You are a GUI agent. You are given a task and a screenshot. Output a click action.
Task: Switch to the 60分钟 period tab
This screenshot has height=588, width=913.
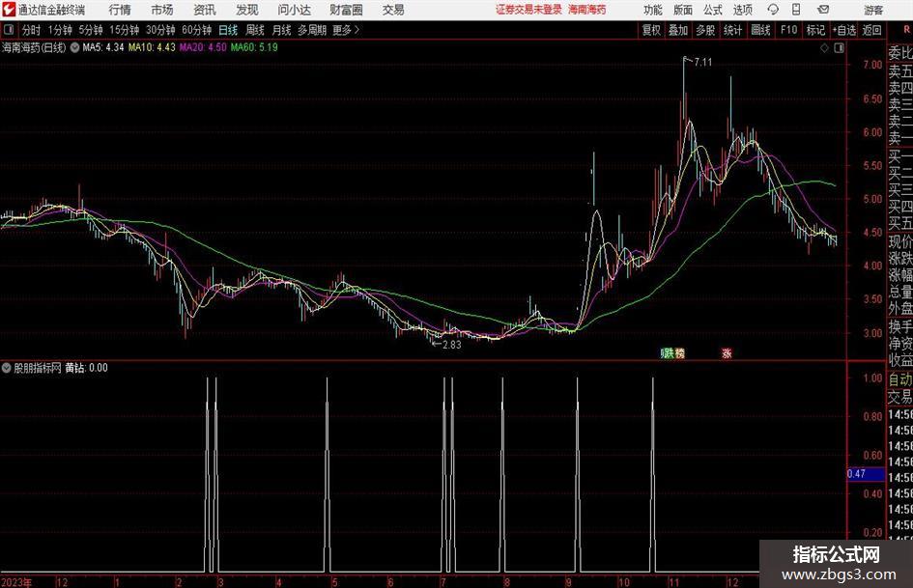197,30
